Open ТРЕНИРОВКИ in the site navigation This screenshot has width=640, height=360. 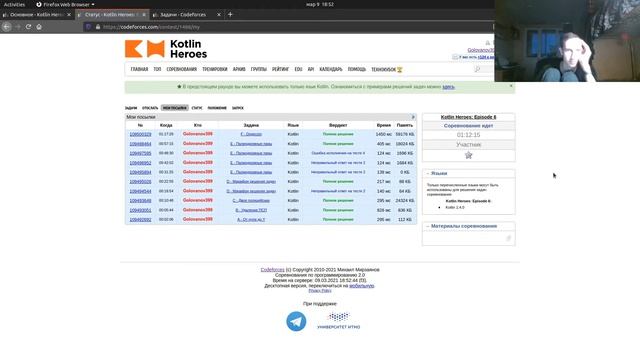pos(215,69)
